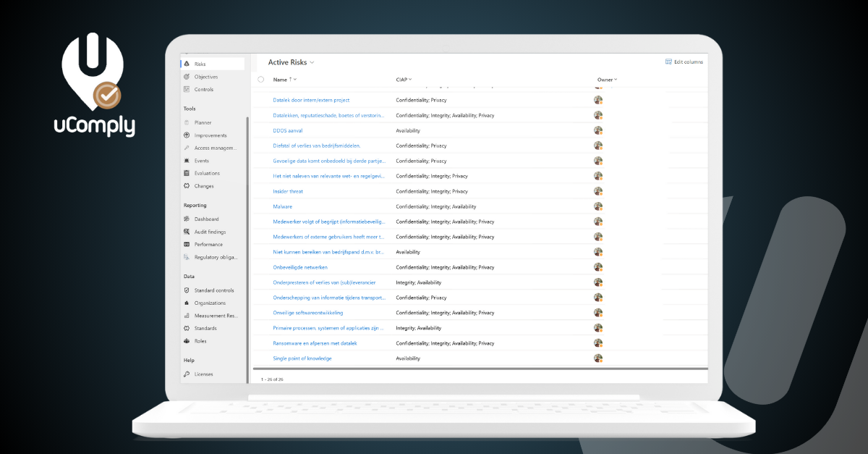Click owner avatar for Datalek door intern/extern project

point(598,100)
